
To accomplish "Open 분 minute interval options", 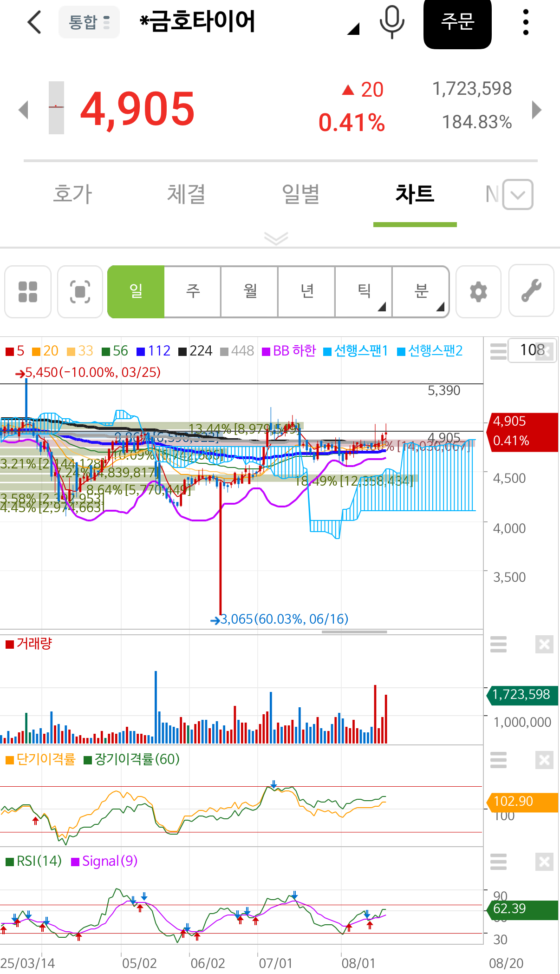I will (x=421, y=292).
